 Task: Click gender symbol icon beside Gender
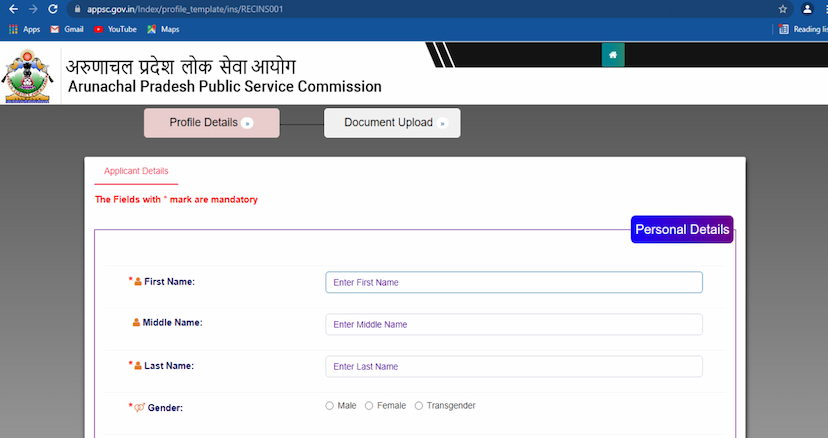click(x=139, y=408)
